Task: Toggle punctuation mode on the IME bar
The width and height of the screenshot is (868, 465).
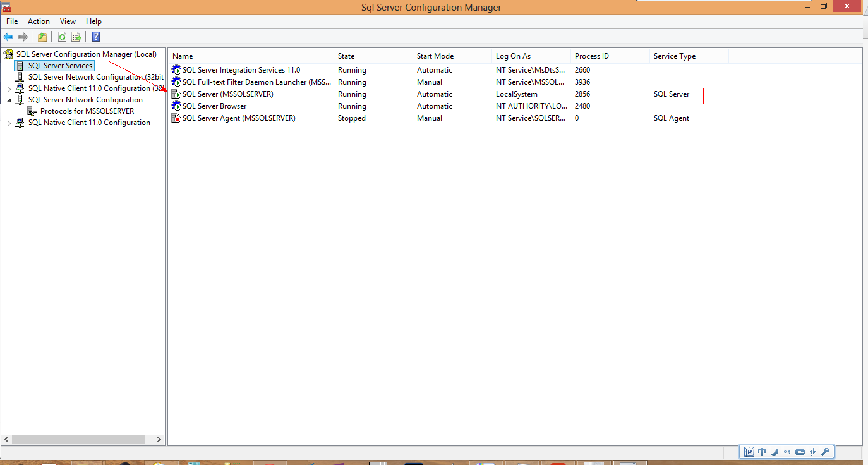Action: 787,452
